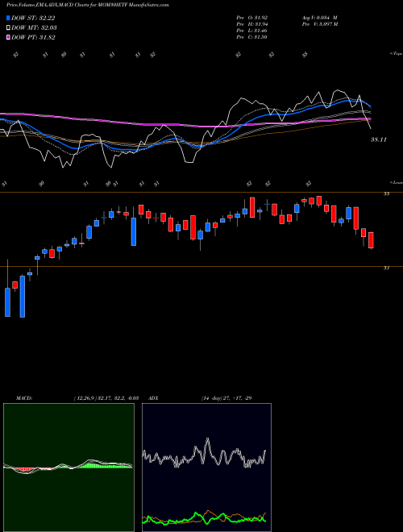Click the DOW PT: 31.82 label
The height and width of the screenshot is (532, 403).
click(33, 38)
